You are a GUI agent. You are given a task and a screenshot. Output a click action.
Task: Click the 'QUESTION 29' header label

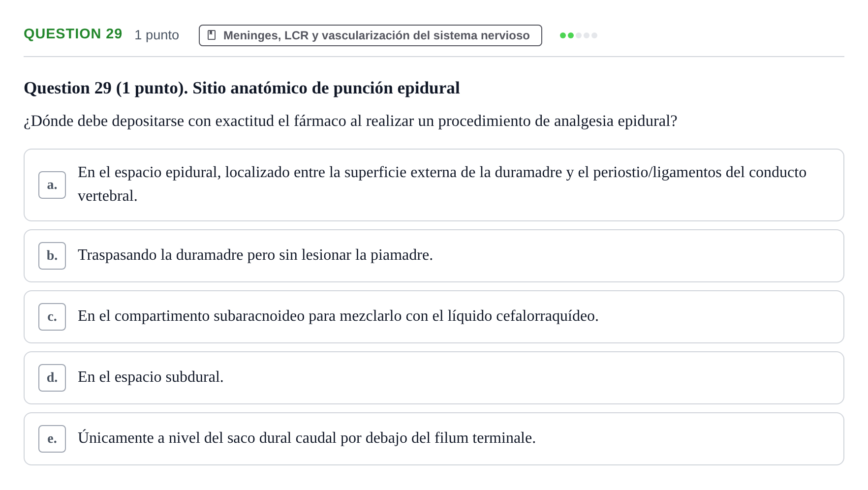[x=73, y=34]
